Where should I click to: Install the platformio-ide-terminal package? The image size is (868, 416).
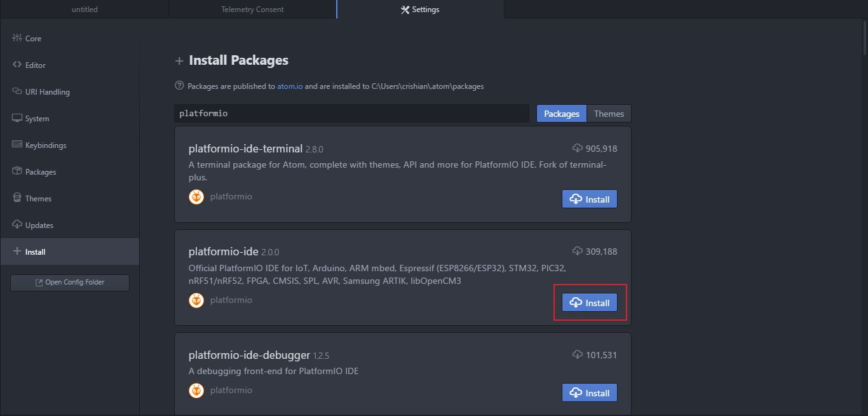590,199
